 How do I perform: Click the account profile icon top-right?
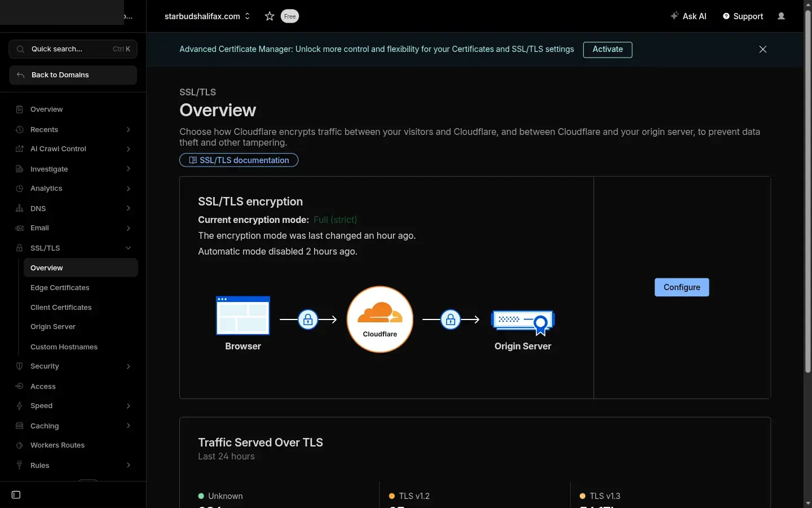(x=782, y=16)
